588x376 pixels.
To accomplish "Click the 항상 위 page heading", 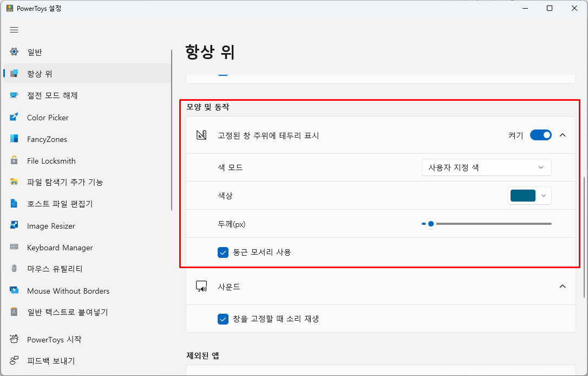I will pos(210,52).
